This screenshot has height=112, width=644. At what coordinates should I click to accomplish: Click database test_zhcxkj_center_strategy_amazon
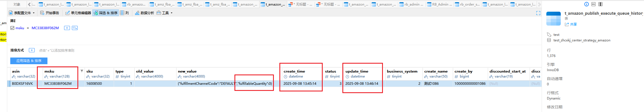tap(582, 40)
